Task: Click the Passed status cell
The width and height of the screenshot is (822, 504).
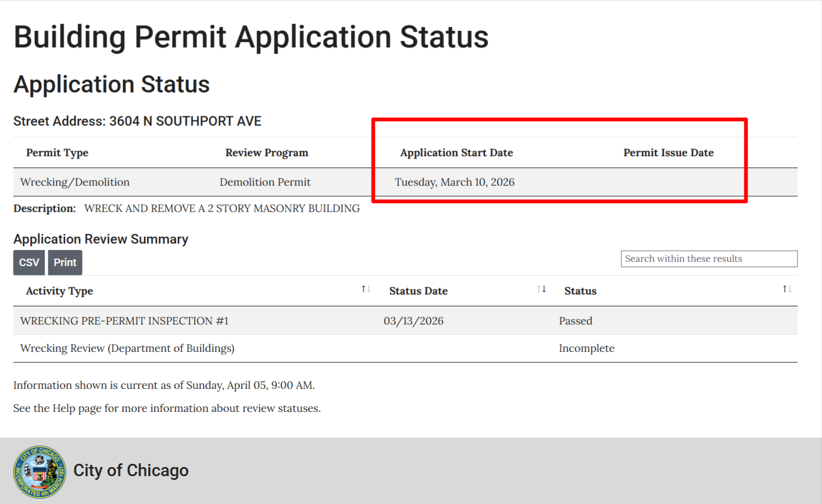Action: 575,321
